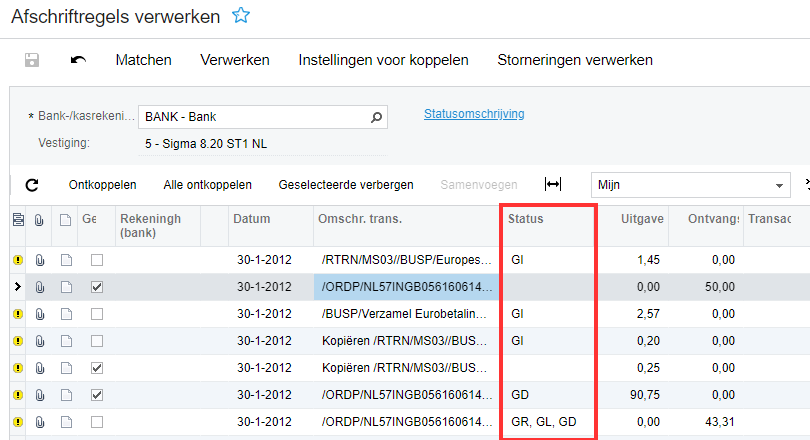Image resolution: width=810 pixels, height=440 pixels.
Task: Fit columns using the width arrows icon
Action: pyautogui.click(x=553, y=184)
